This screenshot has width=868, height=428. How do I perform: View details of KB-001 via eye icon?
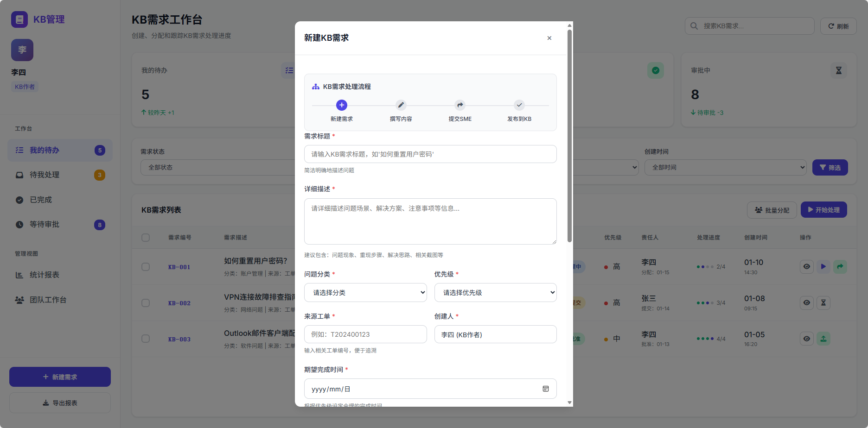[x=807, y=266]
